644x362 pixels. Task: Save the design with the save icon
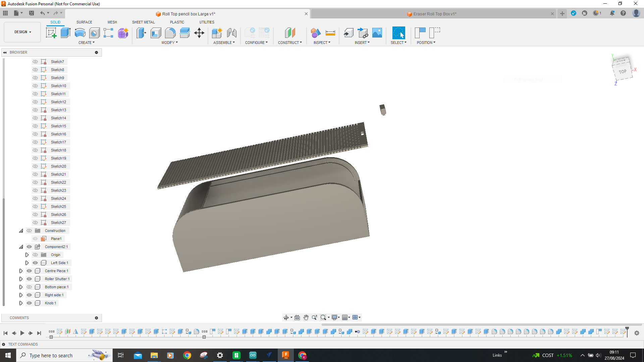pos(32,13)
